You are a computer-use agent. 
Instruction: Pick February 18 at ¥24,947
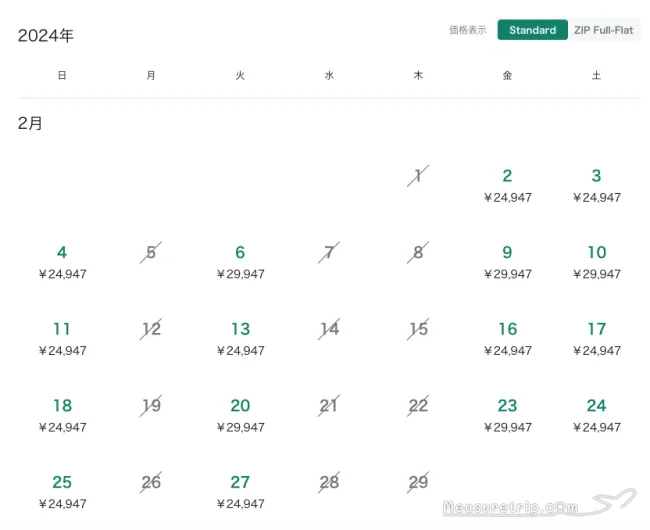[62, 415]
